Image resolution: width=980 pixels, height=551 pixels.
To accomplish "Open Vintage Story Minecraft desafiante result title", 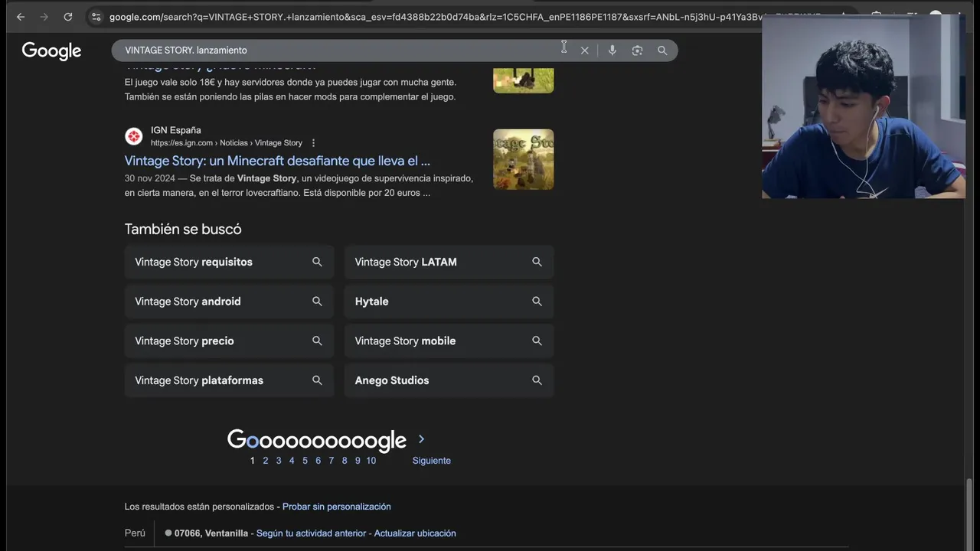I will 277,161.
